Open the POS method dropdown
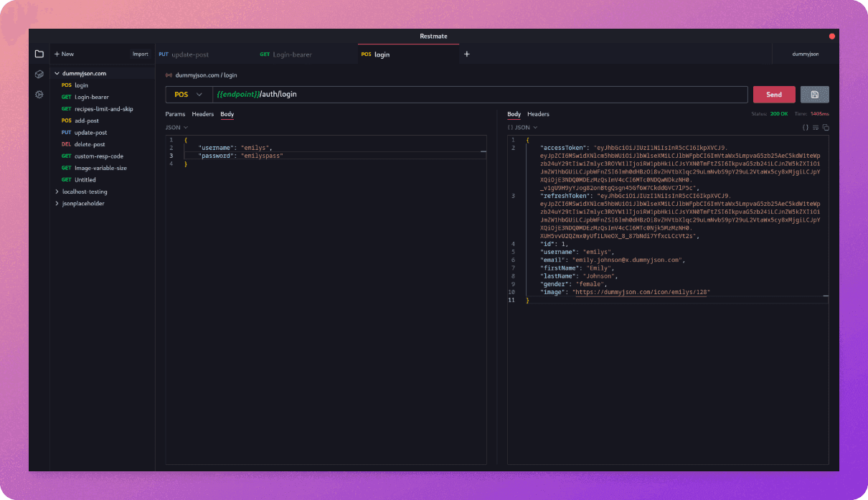The image size is (868, 500). [x=188, y=94]
